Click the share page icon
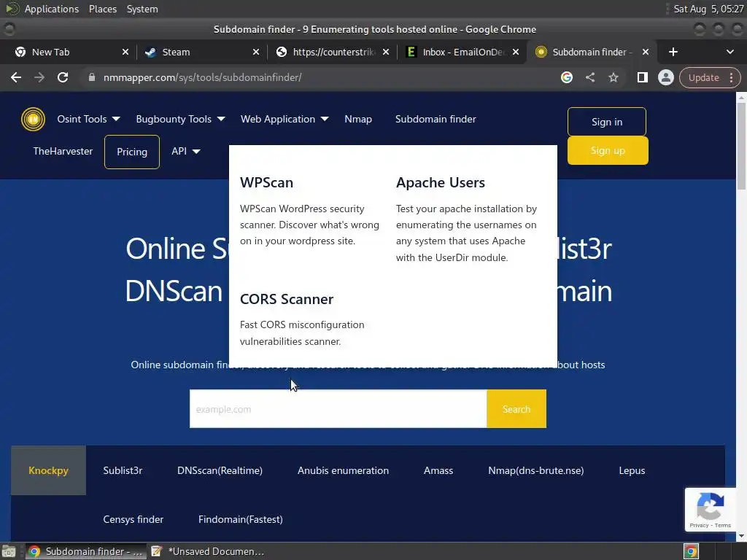The width and height of the screenshot is (747, 560). point(589,77)
